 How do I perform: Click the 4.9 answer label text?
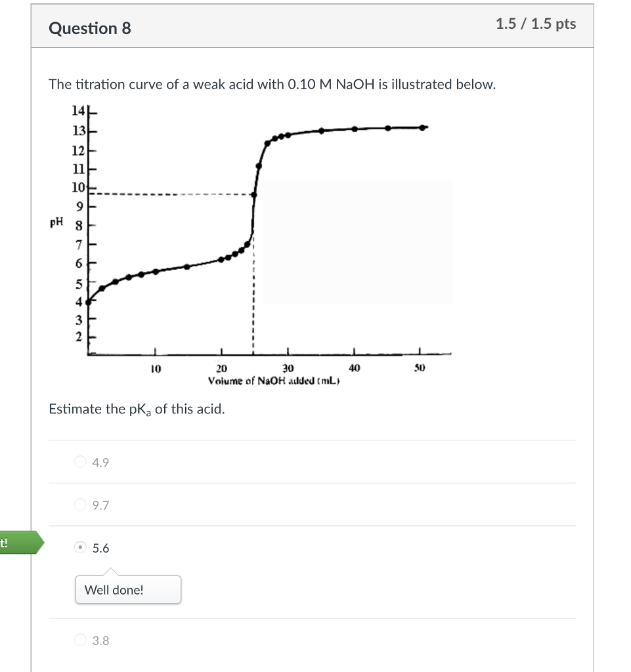pyautogui.click(x=100, y=463)
